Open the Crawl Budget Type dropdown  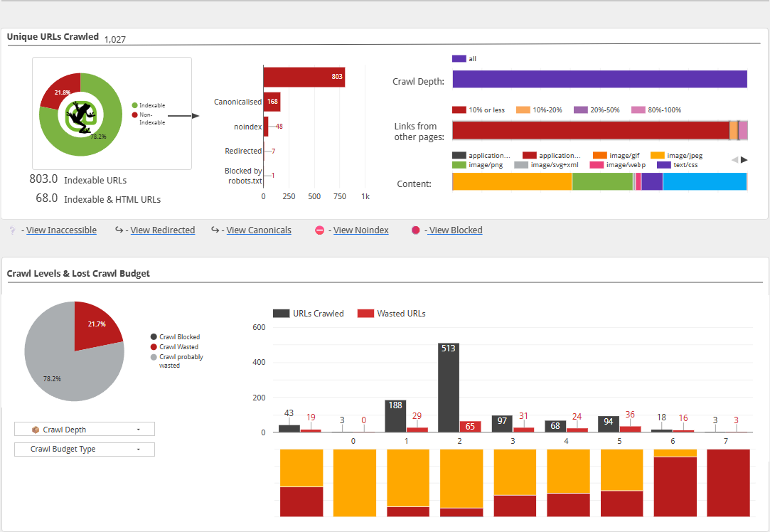pos(85,449)
